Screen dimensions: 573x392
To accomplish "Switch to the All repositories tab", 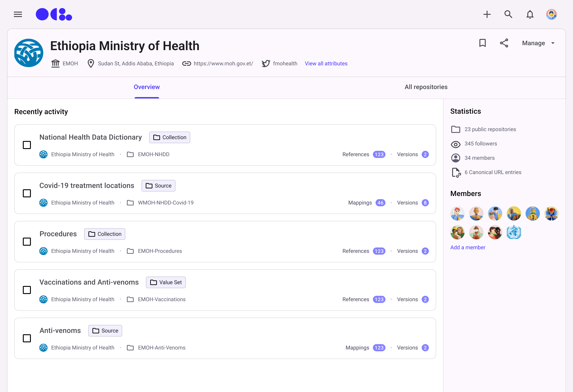I will [426, 87].
